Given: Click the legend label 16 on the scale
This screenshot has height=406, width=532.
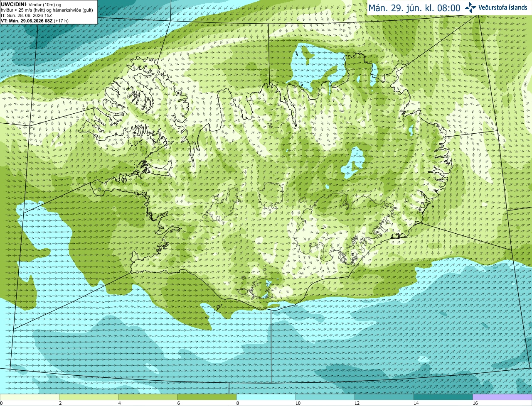Looking at the screenshot, I should pyautogui.click(x=475, y=403).
